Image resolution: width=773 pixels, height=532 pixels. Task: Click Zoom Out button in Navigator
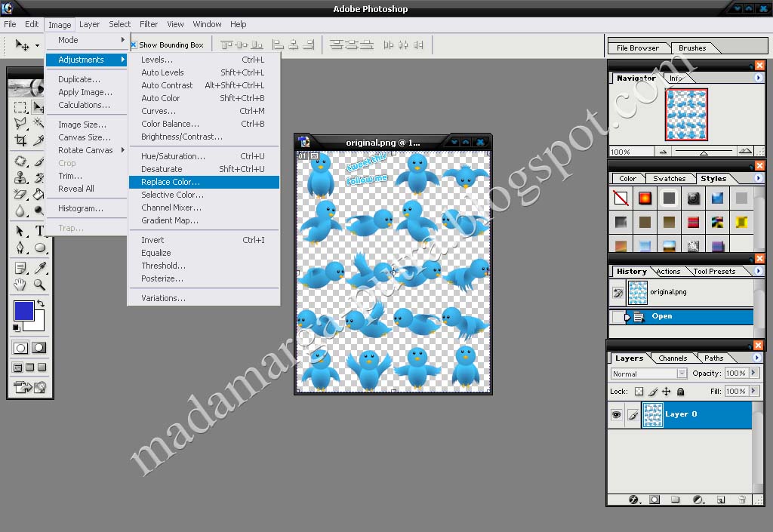click(663, 152)
